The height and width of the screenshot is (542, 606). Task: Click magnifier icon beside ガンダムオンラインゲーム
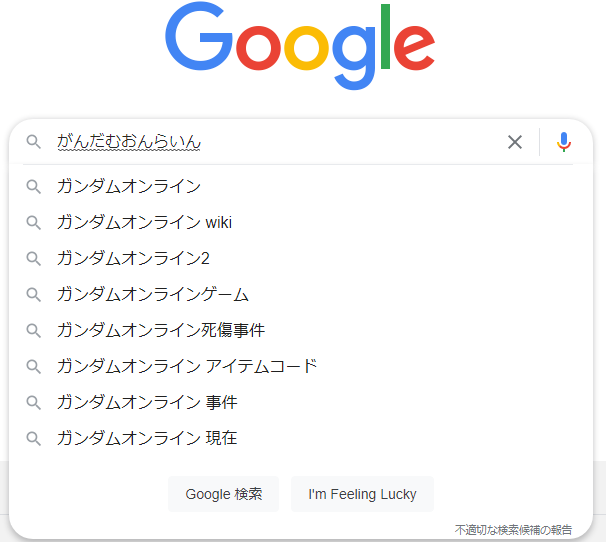tap(34, 294)
